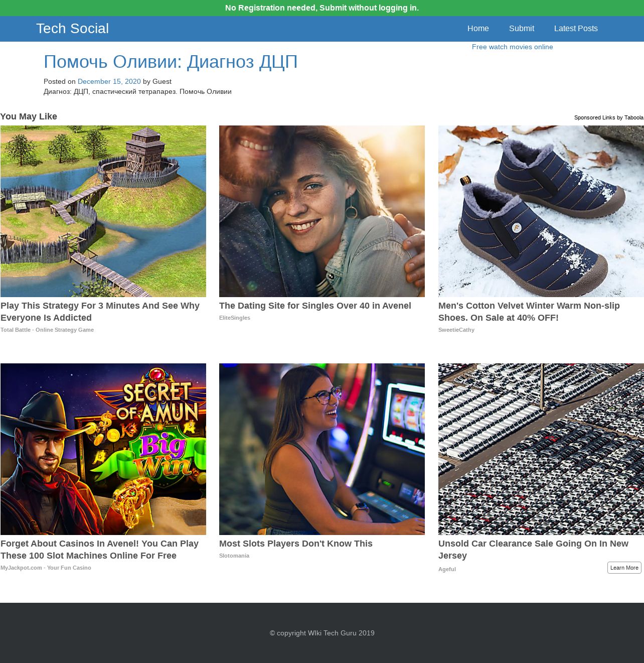Open the Submit menu item
This screenshot has width=644, height=663.
coord(522,29)
